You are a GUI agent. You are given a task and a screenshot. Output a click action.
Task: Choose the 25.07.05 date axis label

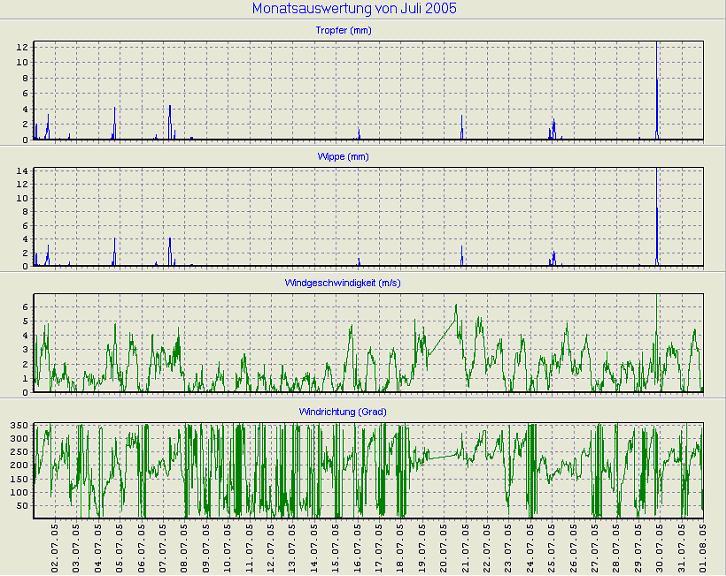click(x=552, y=547)
